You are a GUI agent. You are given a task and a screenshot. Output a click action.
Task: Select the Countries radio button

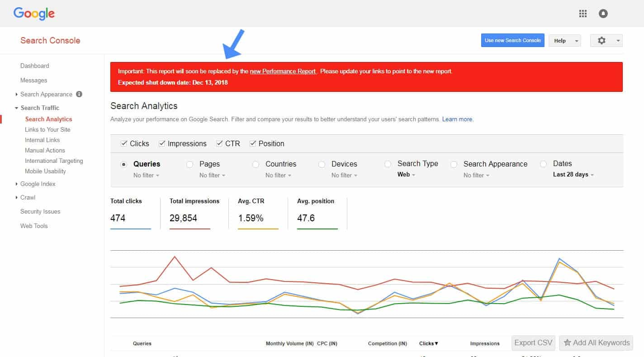coord(256,164)
